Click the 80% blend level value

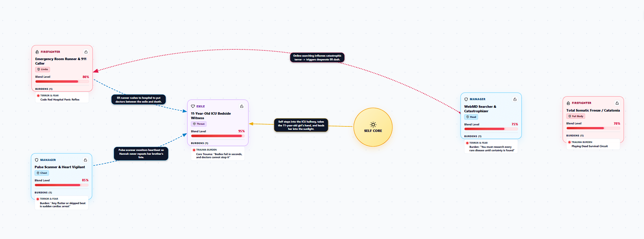coord(85,77)
